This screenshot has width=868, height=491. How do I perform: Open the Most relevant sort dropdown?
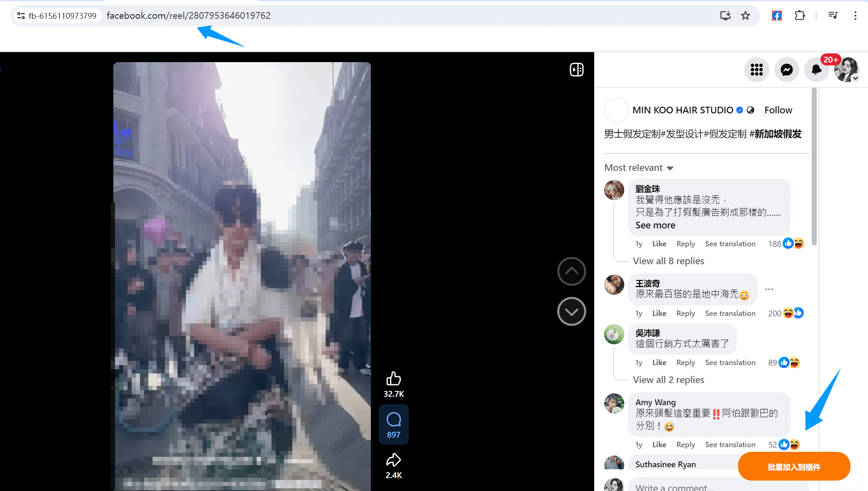[x=639, y=168]
